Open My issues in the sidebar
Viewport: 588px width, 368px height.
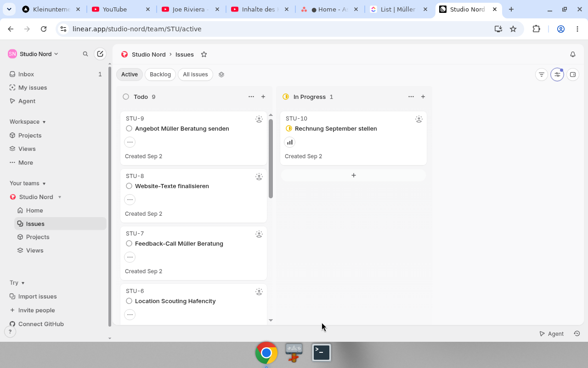(57, 87)
